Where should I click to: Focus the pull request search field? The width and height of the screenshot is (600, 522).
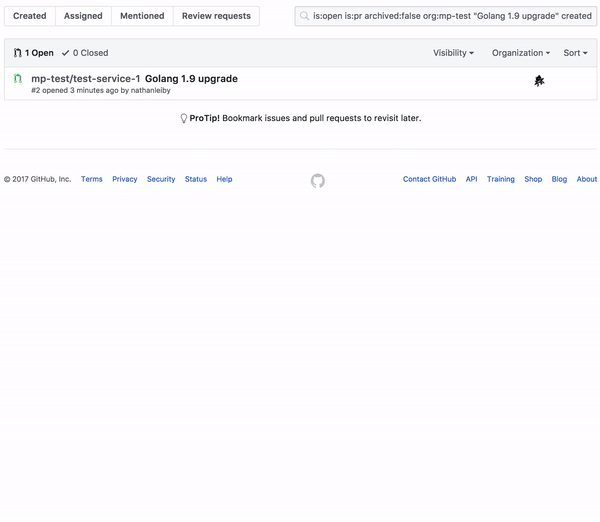click(x=446, y=16)
